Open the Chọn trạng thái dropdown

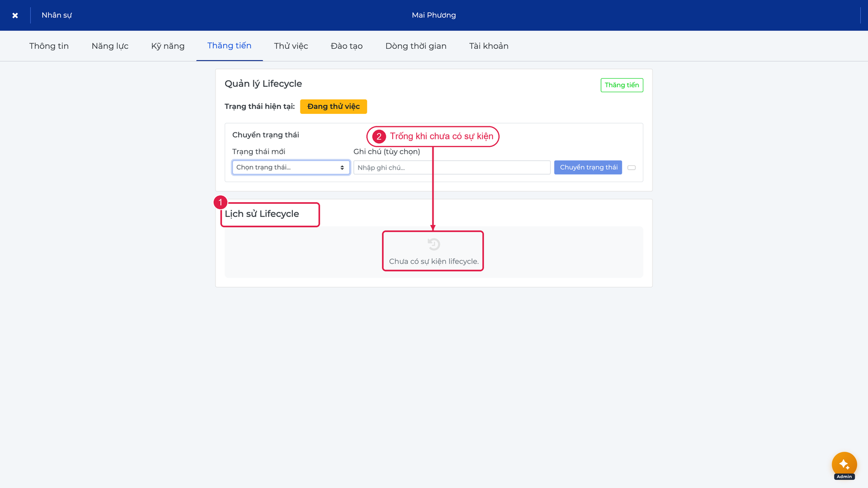click(x=291, y=168)
